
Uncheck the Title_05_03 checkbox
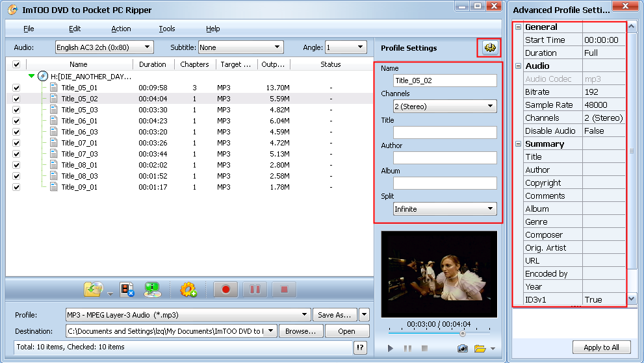pyautogui.click(x=16, y=110)
